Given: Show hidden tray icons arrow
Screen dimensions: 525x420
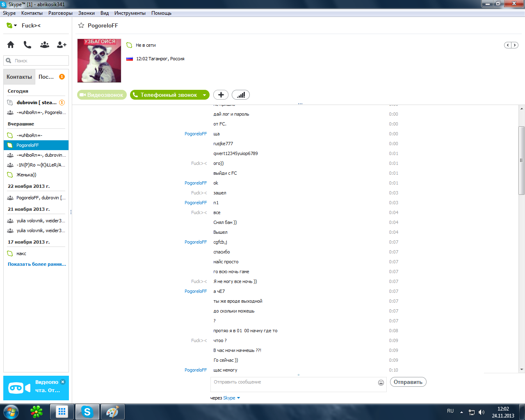Looking at the screenshot, I should tap(461, 412).
